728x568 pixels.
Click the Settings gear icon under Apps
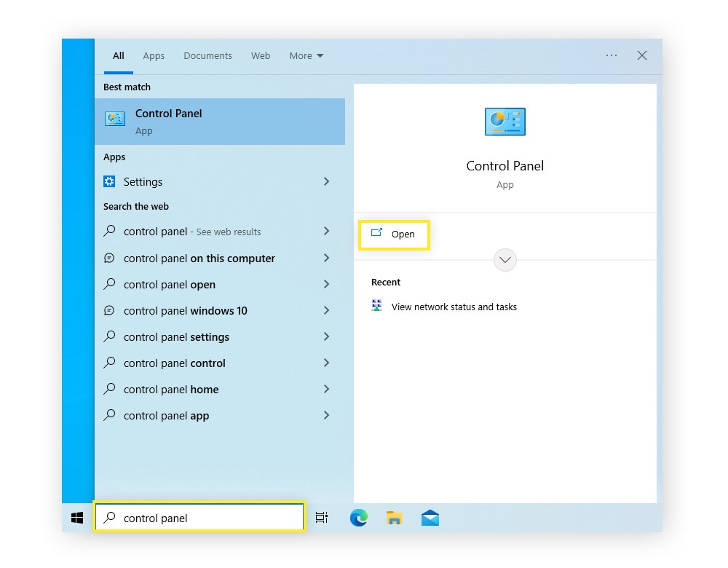(109, 181)
